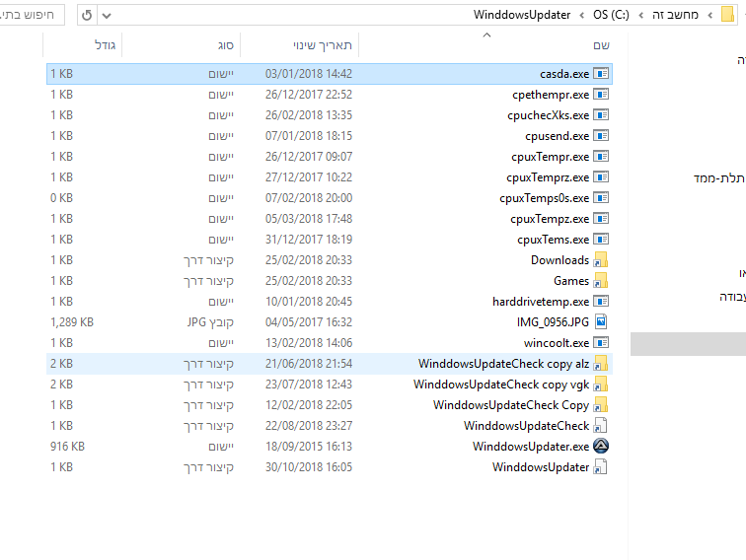Select WinddowsUpdateCheck copy vgk name
Screen dimensions: 746x560
[x=501, y=385]
